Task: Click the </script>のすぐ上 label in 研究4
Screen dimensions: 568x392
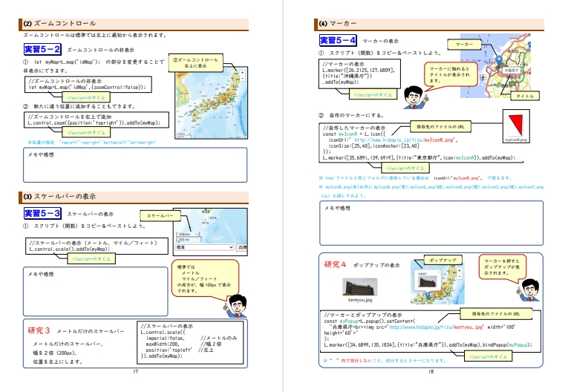Action: 488,357
